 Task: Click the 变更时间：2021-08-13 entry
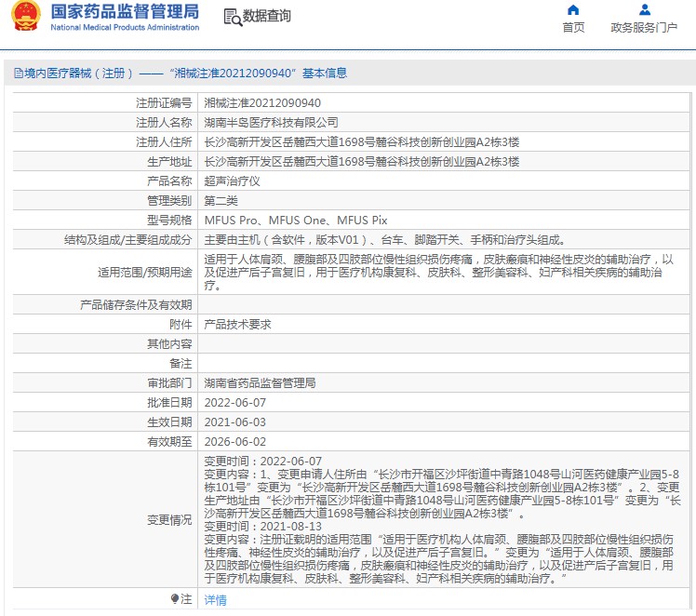point(262,527)
